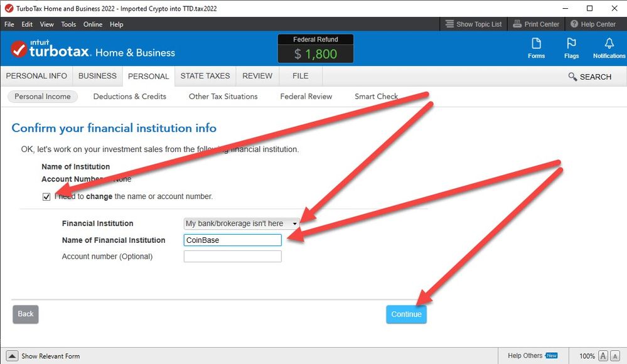Open the Tools menu
Viewport: 627px width, 364px height.
(68, 24)
